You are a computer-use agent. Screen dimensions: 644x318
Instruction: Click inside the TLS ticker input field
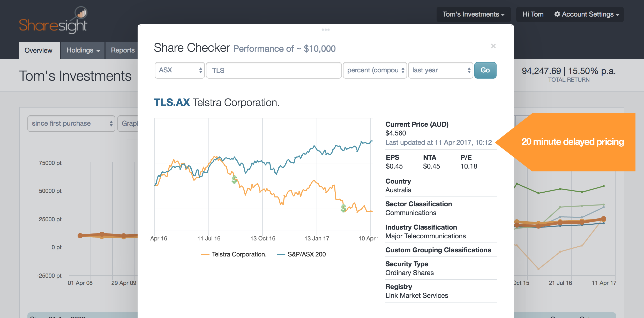pyautogui.click(x=274, y=70)
